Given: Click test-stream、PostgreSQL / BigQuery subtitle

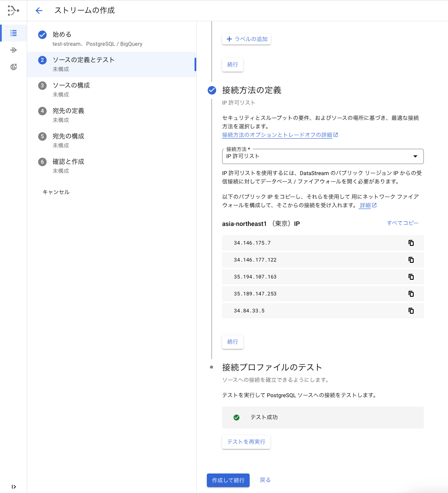Looking at the screenshot, I should tap(97, 44).
